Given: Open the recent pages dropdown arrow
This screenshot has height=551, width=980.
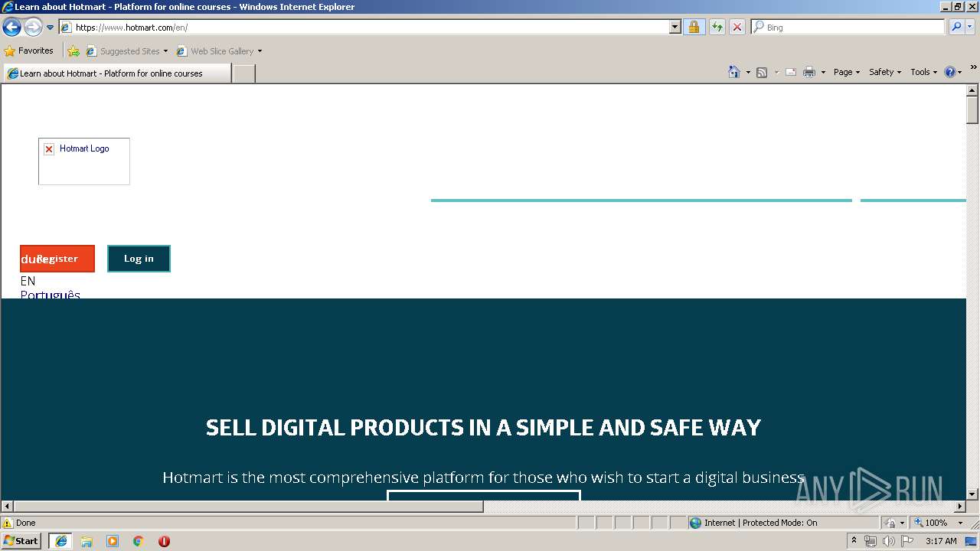Looking at the screenshot, I should (x=51, y=28).
